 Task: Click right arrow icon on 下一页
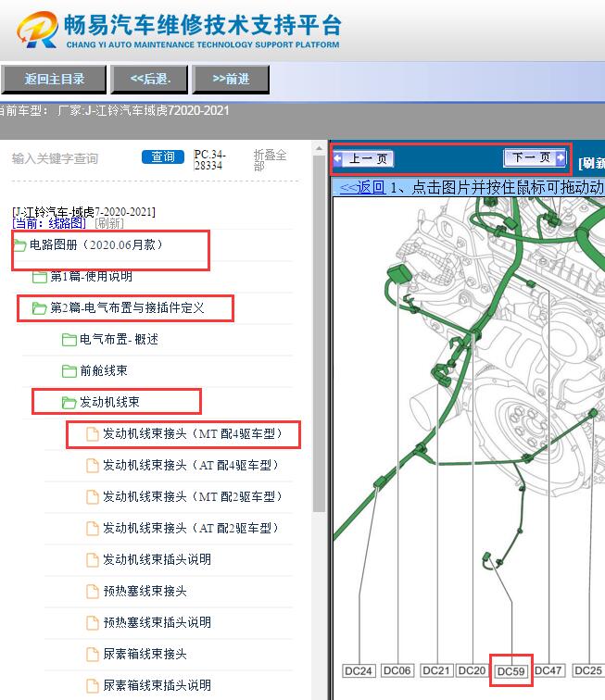pyautogui.click(x=561, y=157)
